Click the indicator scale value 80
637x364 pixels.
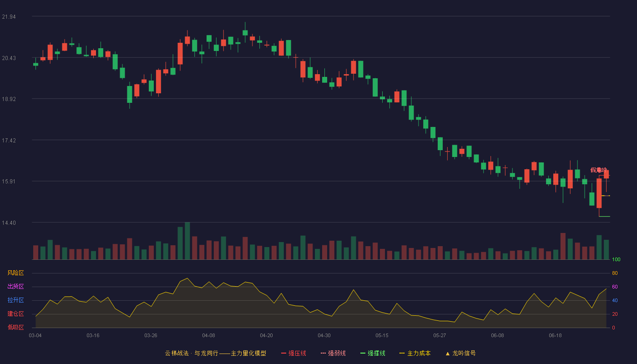pyautogui.click(x=615, y=273)
